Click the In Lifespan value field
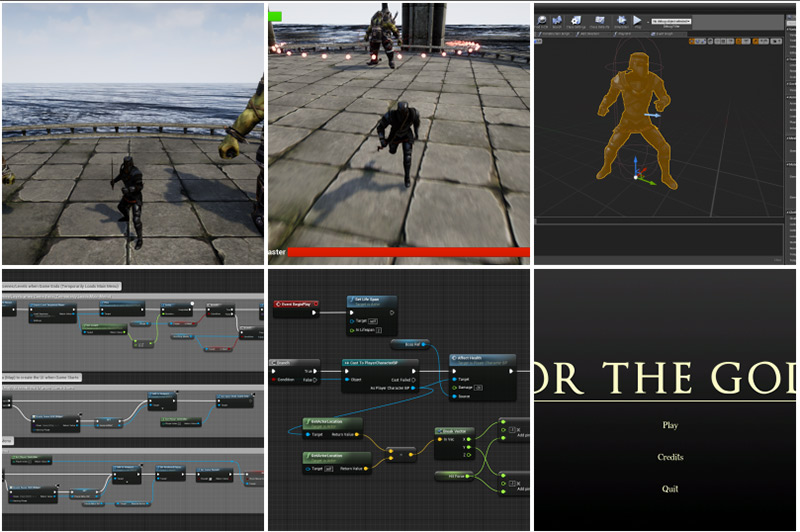 click(379, 330)
